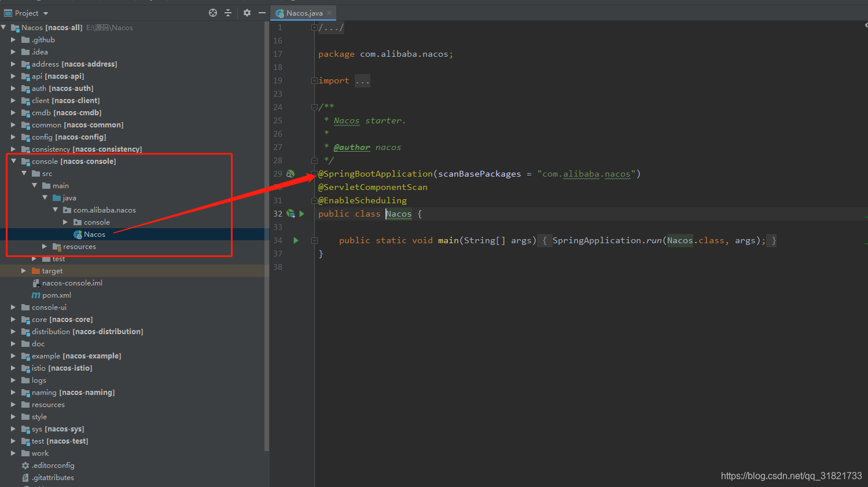
Task: Expand the address [nacos-address] module
Action: (13, 64)
